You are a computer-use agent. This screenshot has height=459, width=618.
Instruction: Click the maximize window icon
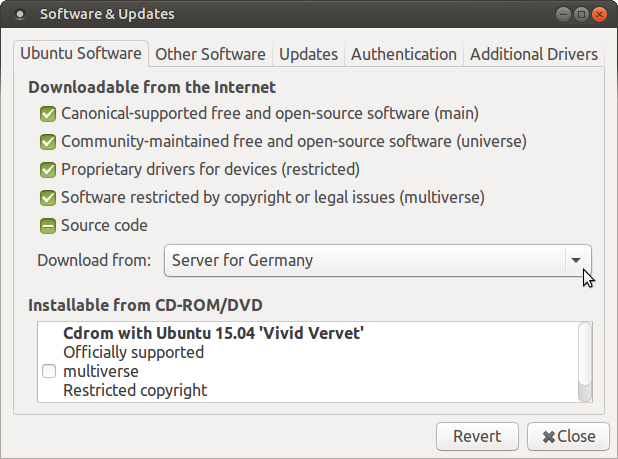(x=581, y=15)
